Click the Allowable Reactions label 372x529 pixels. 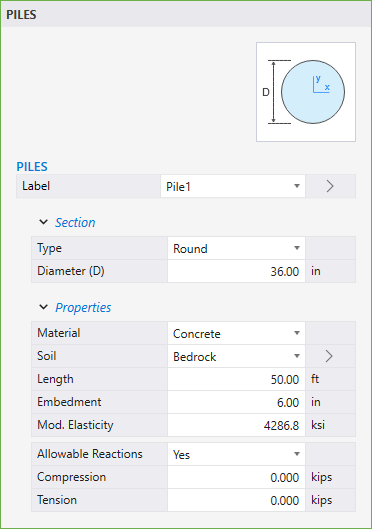pos(90,454)
